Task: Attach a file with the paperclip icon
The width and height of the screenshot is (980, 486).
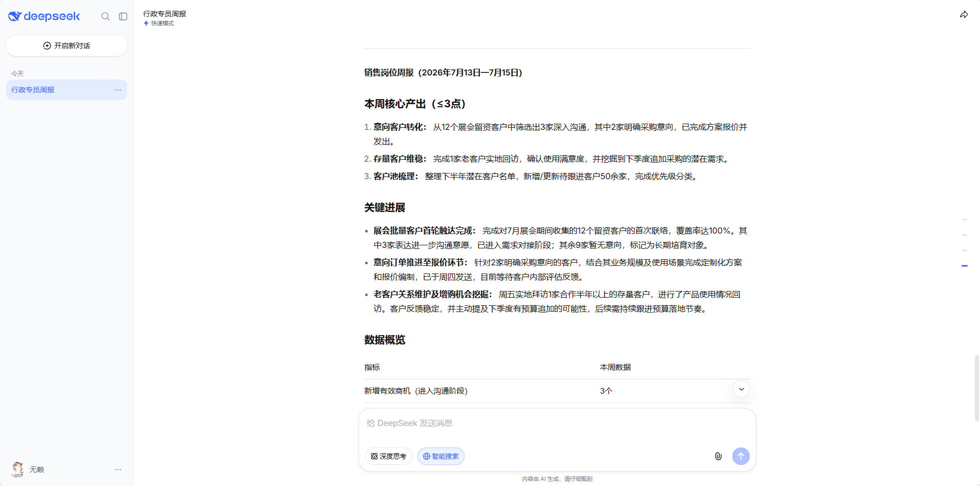Action: pos(718,456)
